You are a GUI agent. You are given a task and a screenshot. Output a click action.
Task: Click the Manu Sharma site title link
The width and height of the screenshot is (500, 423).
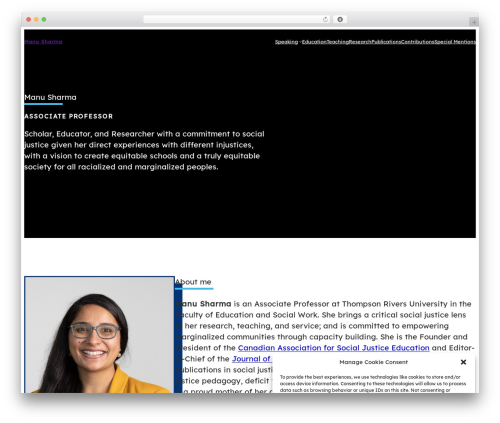pyautogui.click(x=43, y=42)
